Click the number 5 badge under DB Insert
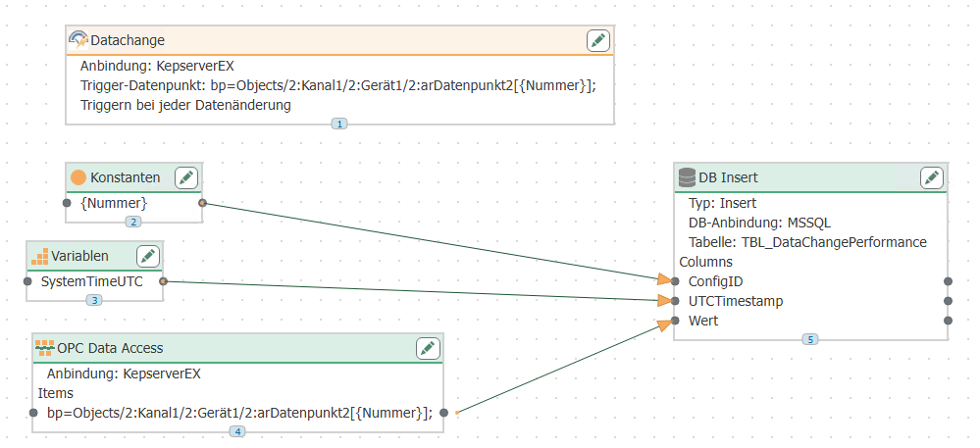The width and height of the screenshot is (980, 448). click(809, 339)
